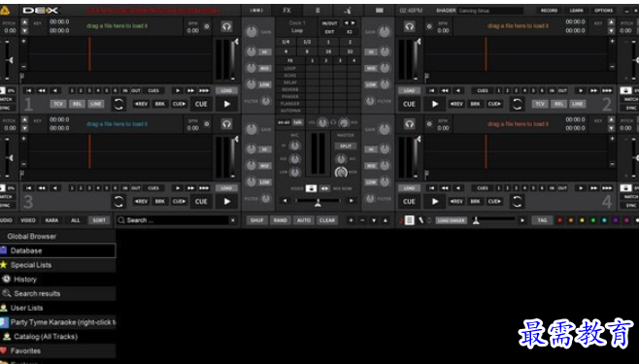Click the document icon in browser toolbar
The image size is (639, 364).
[x=410, y=220]
